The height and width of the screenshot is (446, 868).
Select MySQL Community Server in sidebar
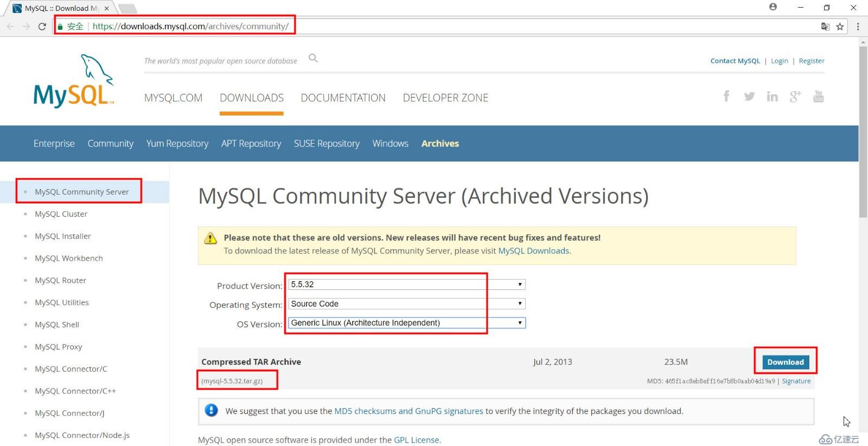[x=82, y=192]
